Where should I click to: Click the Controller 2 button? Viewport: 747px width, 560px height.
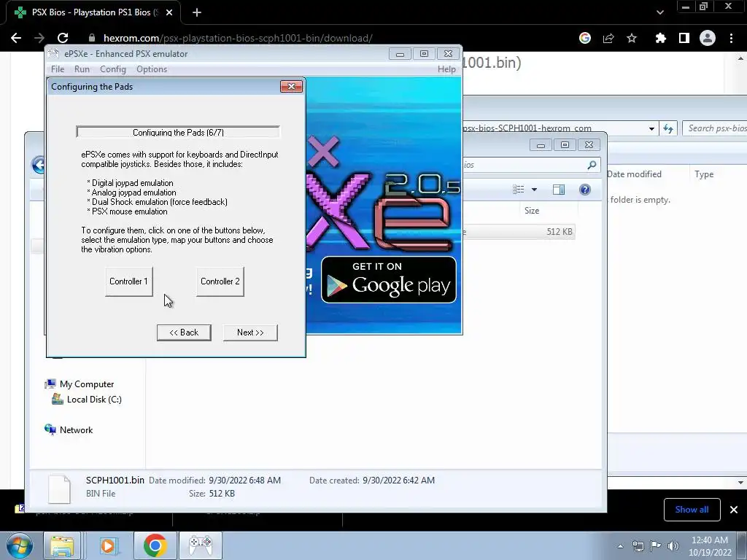tap(220, 281)
